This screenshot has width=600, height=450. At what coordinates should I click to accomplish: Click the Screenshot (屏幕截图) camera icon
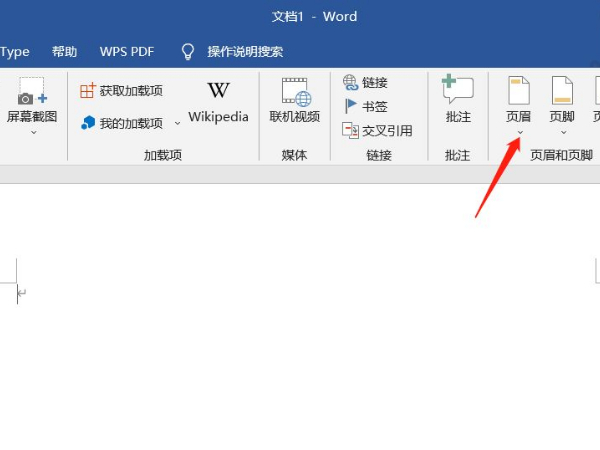point(31,93)
